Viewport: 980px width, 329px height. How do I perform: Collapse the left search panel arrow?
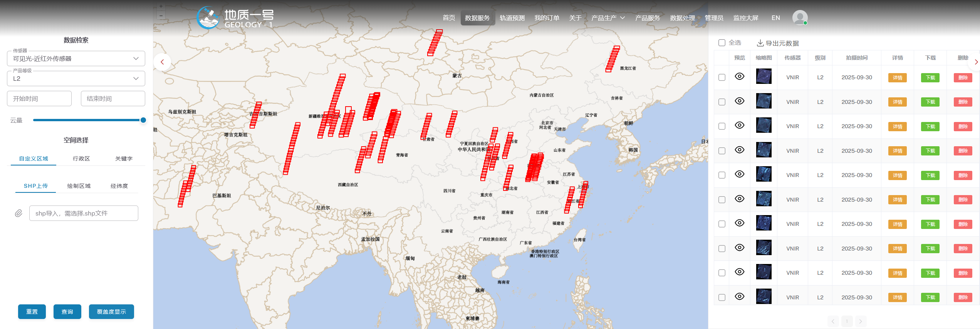pos(162,62)
